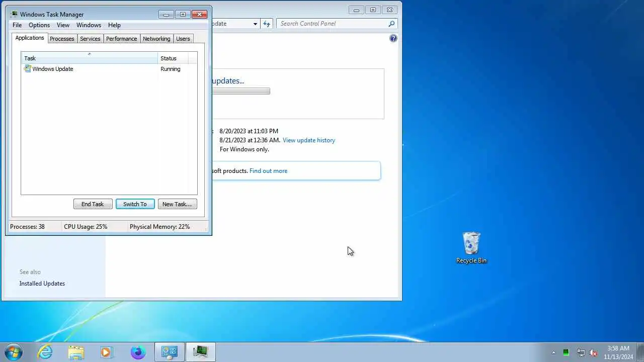Sort by the Task column header
The image size is (644, 362).
[x=90, y=58]
